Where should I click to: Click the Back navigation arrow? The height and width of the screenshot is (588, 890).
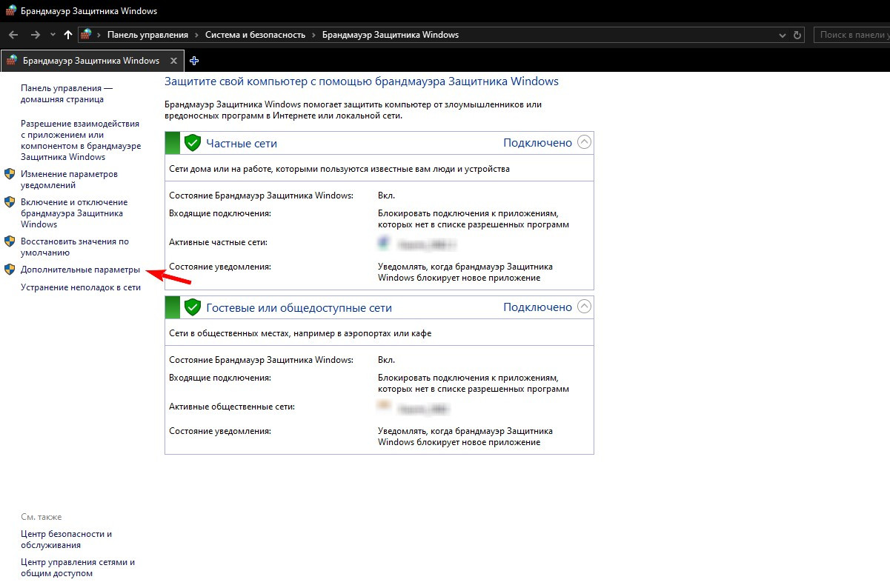[13, 35]
